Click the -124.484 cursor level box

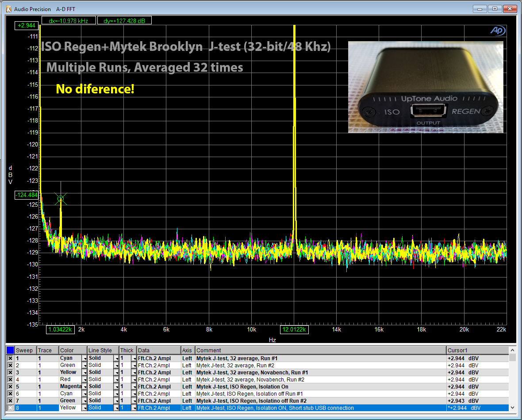click(27, 195)
